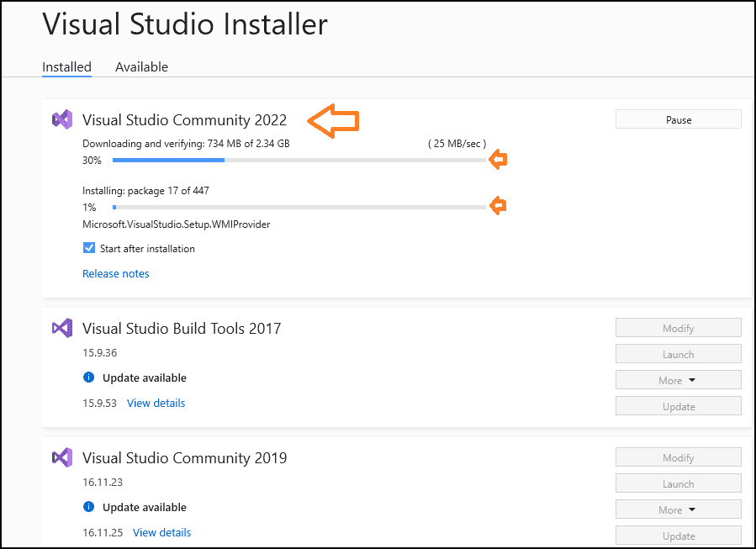The image size is (756, 549).
Task: Pause the Visual Studio 2022 installation
Action: pos(679,119)
